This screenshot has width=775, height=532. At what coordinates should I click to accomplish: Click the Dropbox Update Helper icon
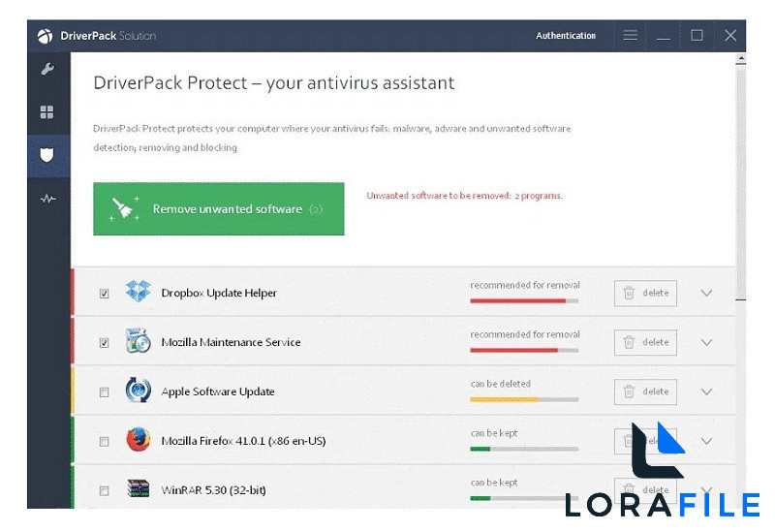tap(138, 292)
